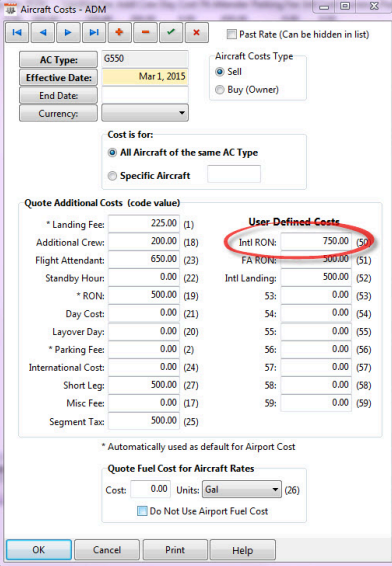Edit the Day Cost value field
The height and width of the screenshot is (566, 392).
click(144, 313)
